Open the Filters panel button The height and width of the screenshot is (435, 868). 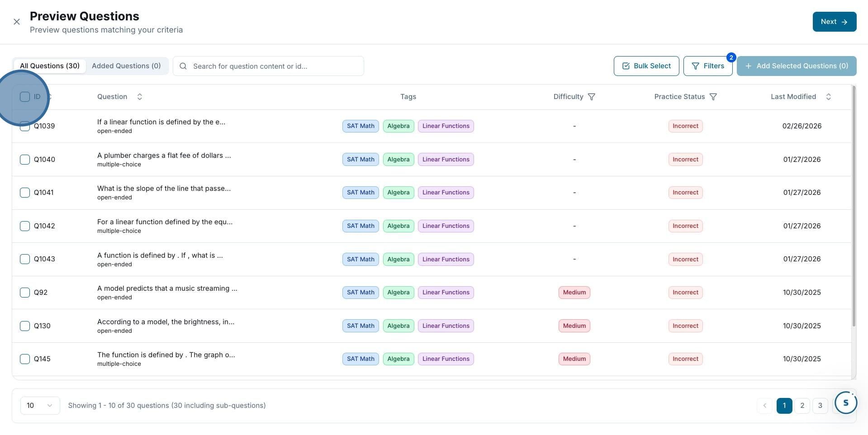[x=708, y=66]
